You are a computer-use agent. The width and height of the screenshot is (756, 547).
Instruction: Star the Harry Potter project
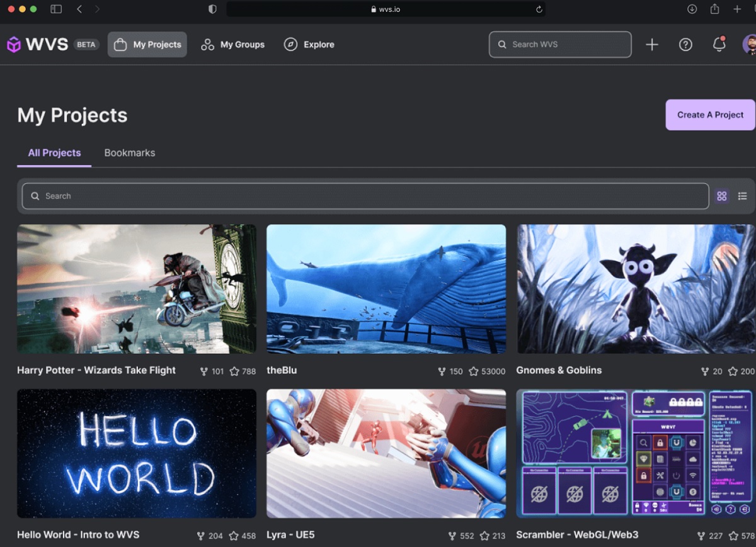[x=234, y=371]
